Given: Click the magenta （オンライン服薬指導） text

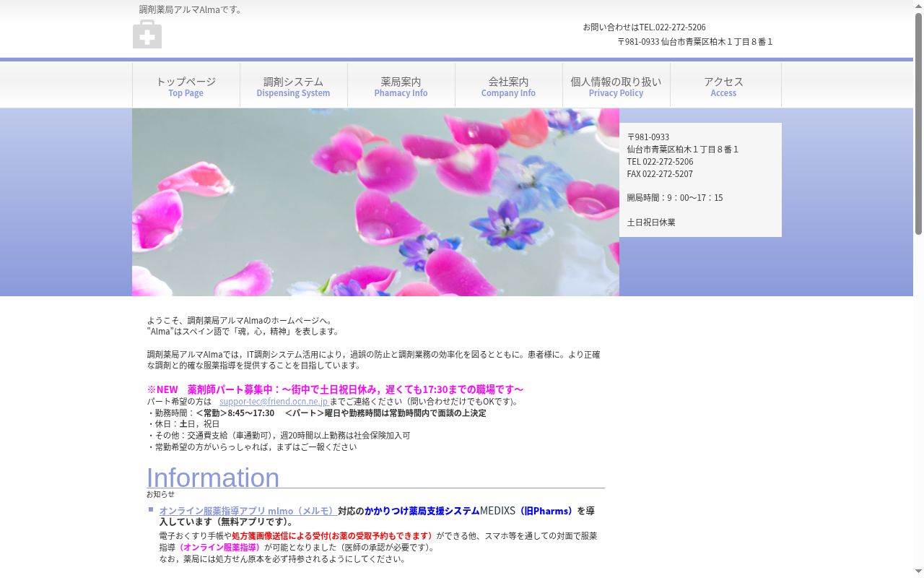Looking at the screenshot, I should point(219,548).
